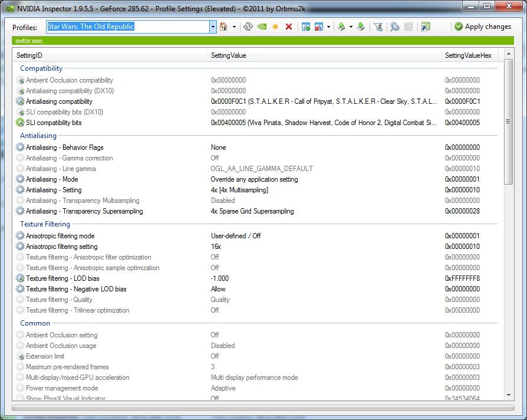The width and height of the screenshot is (527, 420).
Task: Export the profile with the up-arrow icon
Action: [x=341, y=27]
